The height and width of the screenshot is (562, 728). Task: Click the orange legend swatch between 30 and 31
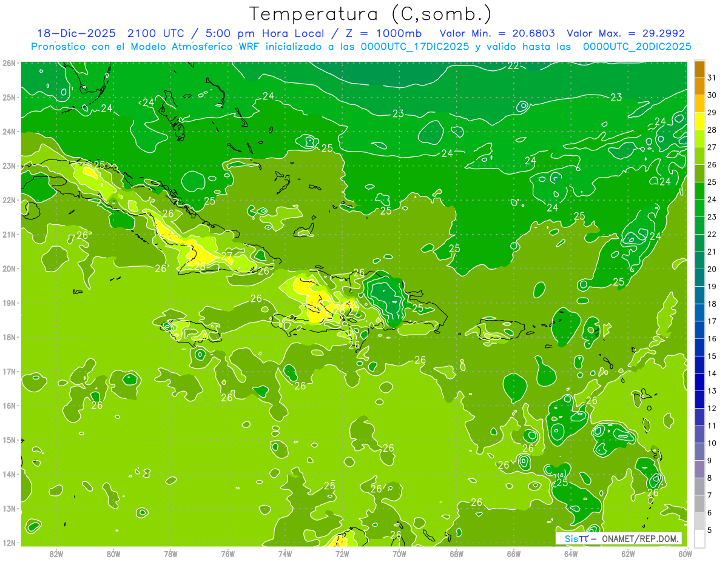[699, 87]
